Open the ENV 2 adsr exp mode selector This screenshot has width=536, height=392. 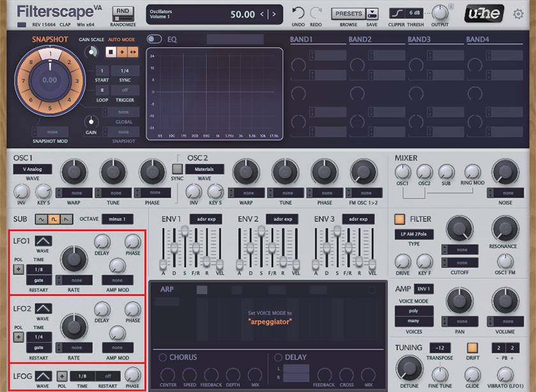click(282, 219)
